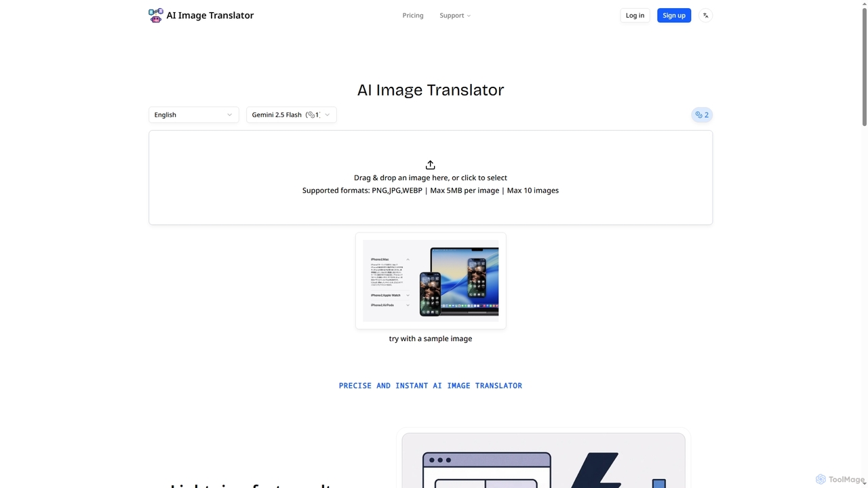Select the sample image thumbnail
The image size is (868, 488).
pyautogui.click(x=431, y=281)
